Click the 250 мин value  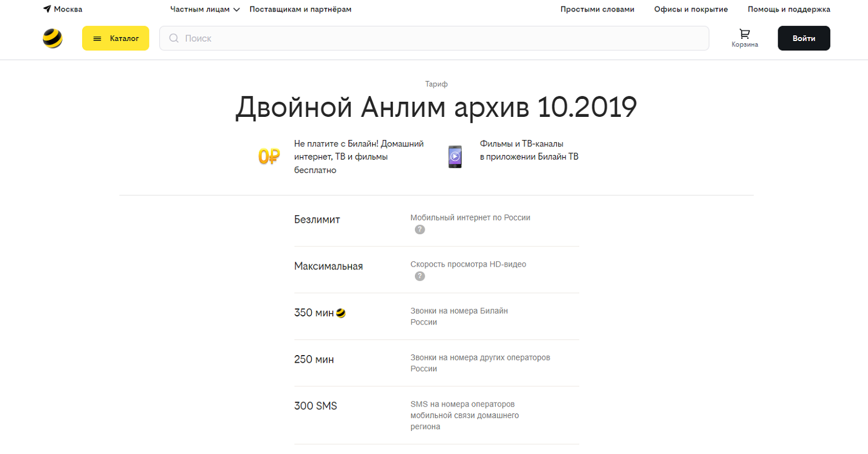click(x=314, y=360)
